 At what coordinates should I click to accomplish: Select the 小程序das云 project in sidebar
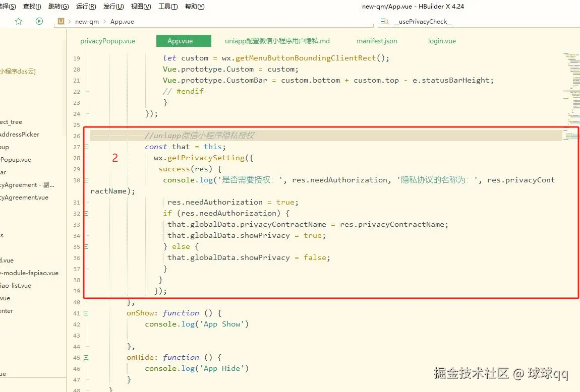pos(18,72)
